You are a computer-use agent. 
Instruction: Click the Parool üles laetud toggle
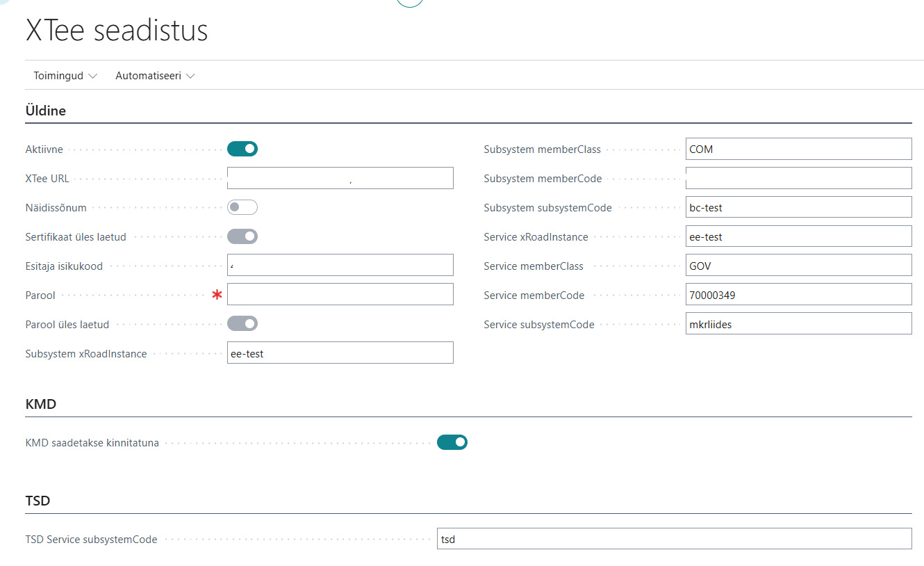242,323
